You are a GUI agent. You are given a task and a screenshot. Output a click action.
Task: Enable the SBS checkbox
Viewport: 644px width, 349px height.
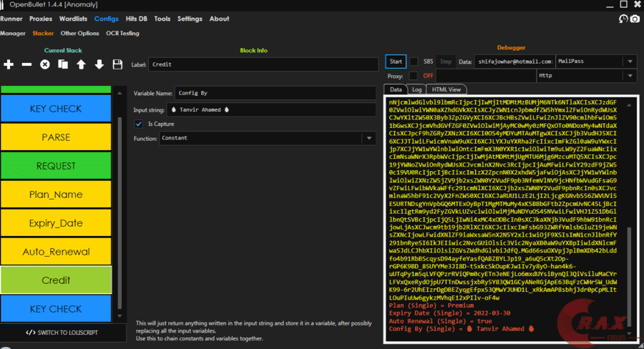(x=414, y=62)
